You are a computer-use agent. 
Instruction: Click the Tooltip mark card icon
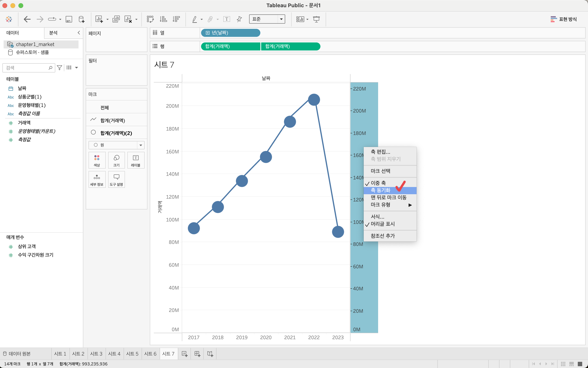click(x=116, y=179)
